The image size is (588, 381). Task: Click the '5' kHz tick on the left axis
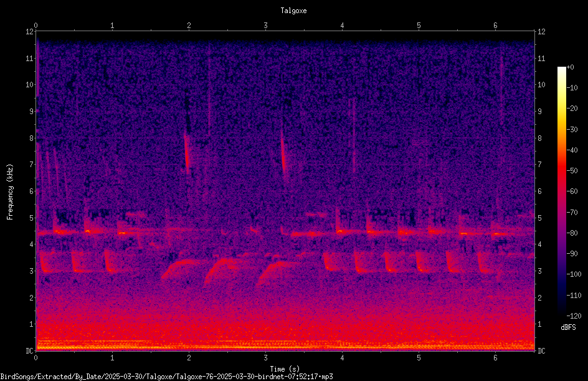(32, 218)
